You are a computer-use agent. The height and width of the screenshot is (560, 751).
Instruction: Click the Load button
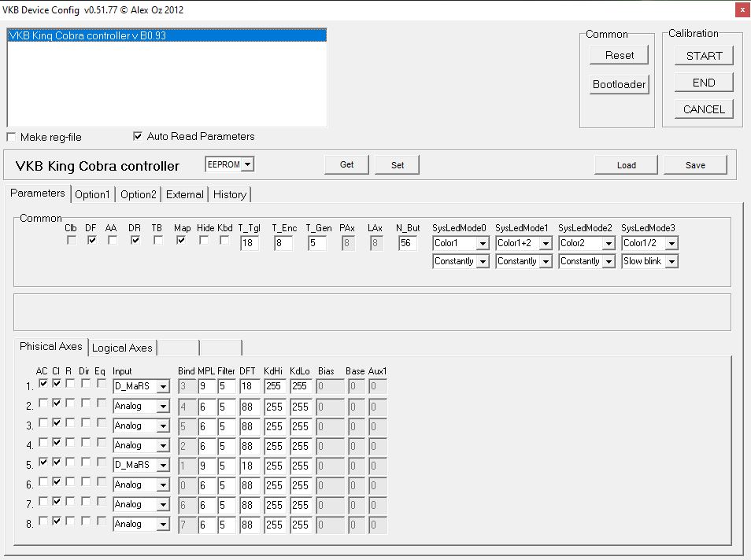(626, 165)
